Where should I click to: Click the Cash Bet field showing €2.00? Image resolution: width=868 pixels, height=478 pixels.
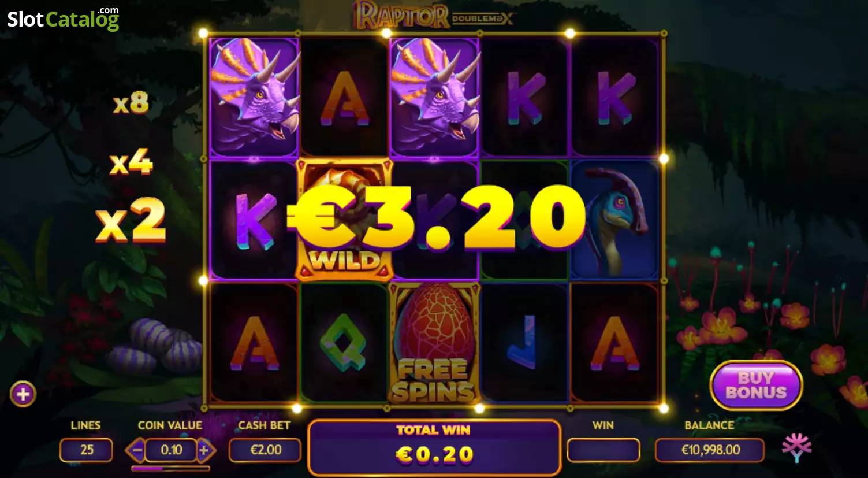point(265,450)
